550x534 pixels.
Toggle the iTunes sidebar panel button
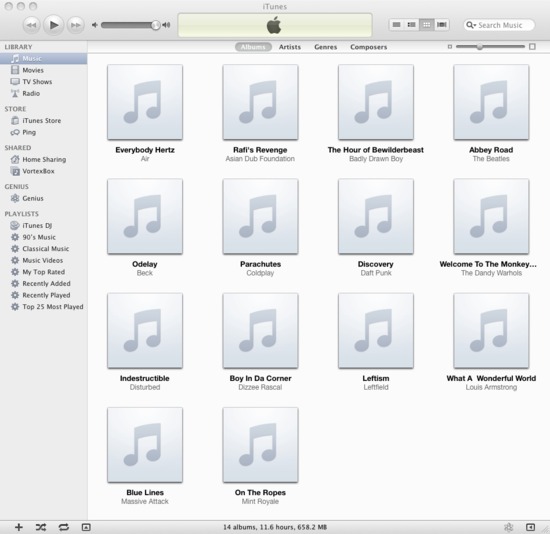[x=530, y=527]
